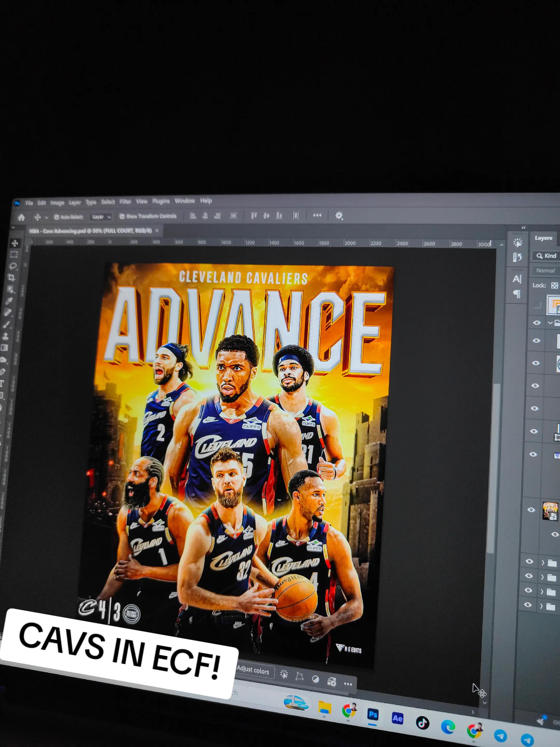Align horizontal centers in the options bar

(x=205, y=216)
